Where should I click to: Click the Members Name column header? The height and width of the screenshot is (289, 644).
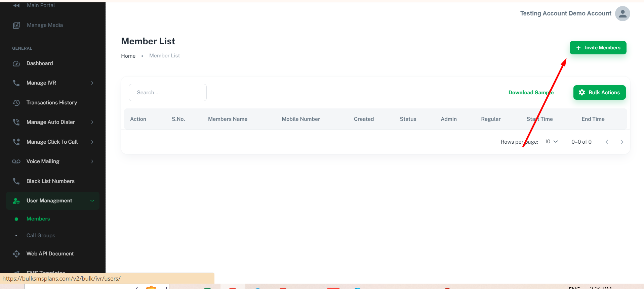228,119
